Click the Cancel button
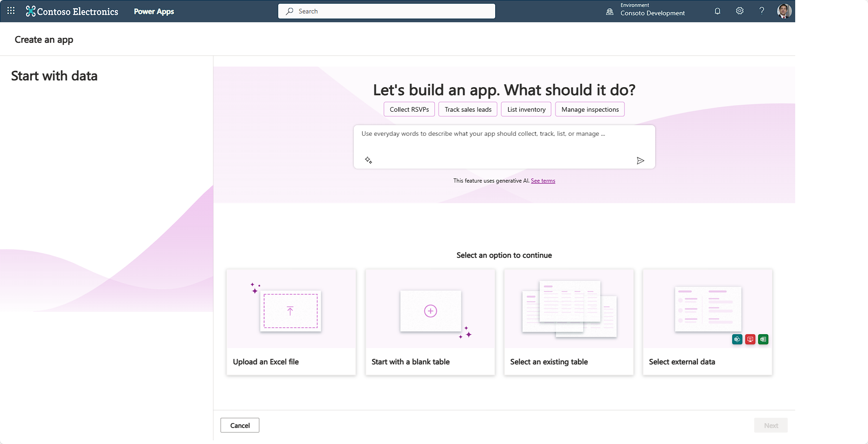This screenshot has width=868, height=444. point(240,425)
